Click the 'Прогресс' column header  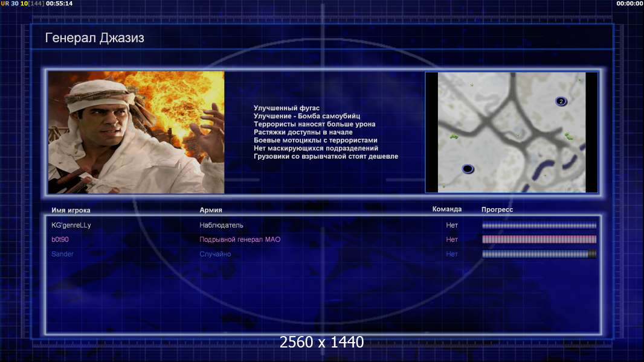[497, 209]
